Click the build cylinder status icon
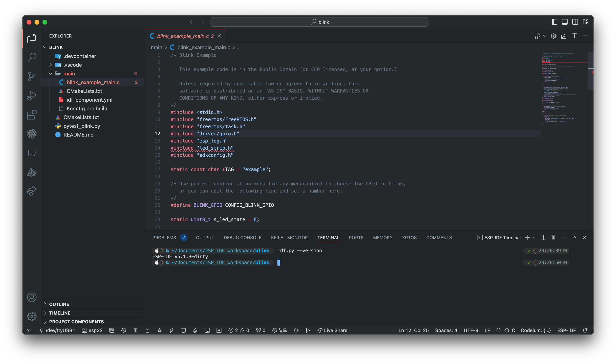Image resolution: width=616 pixels, height=364 pixels. click(x=147, y=330)
